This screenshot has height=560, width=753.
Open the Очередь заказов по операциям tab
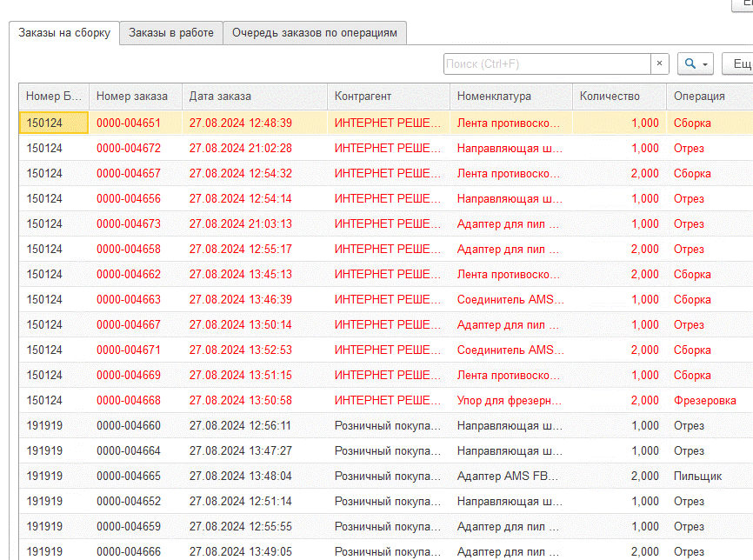pos(315,33)
